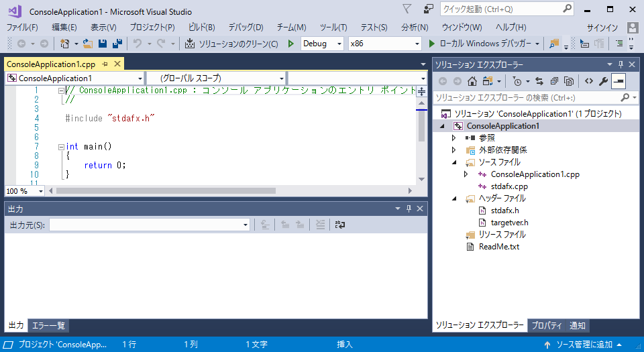The width and height of the screenshot is (644, 352).
Task: Click サインイン to sign in
Action: (x=602, y=27)
